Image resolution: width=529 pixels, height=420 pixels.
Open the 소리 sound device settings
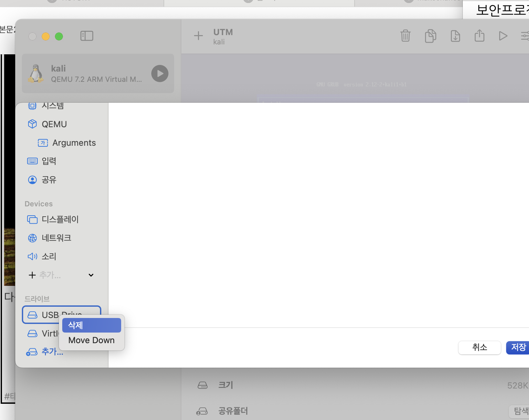42,256
